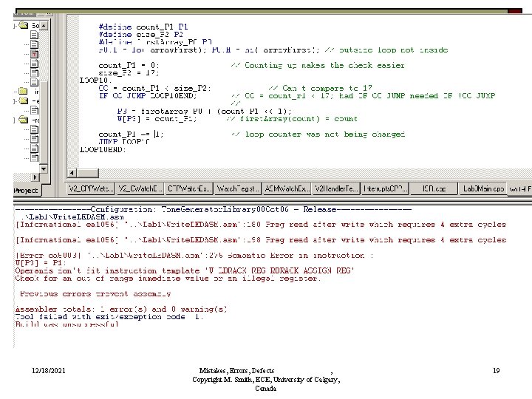Click 'Assembler totals: 1 error(s)' line
The image size is (532, 399).
tap(121, 309)
